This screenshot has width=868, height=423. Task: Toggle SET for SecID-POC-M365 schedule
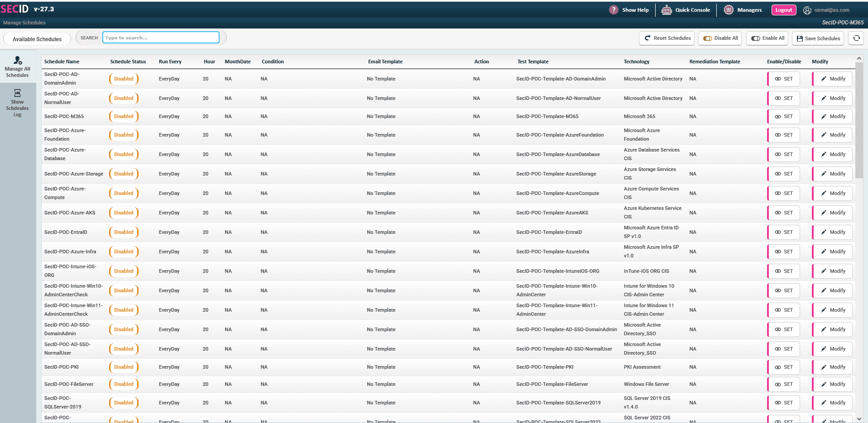[x=784, y=117]
